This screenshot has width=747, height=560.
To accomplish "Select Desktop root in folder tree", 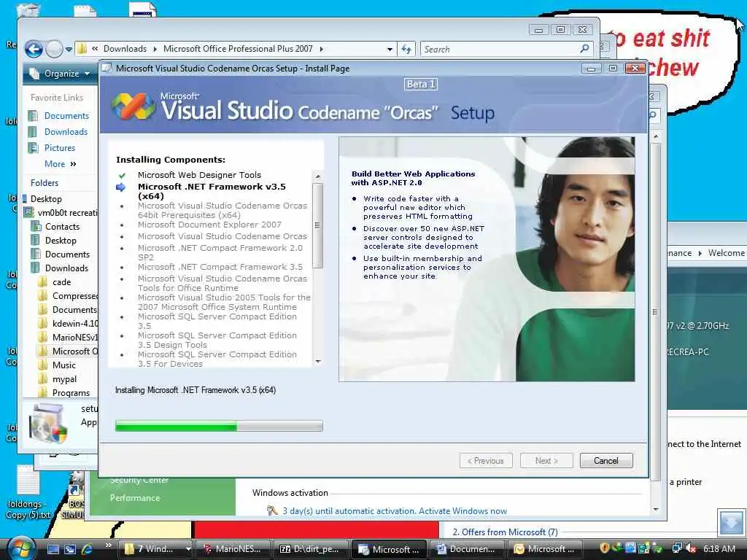I will tap(46, 198).
